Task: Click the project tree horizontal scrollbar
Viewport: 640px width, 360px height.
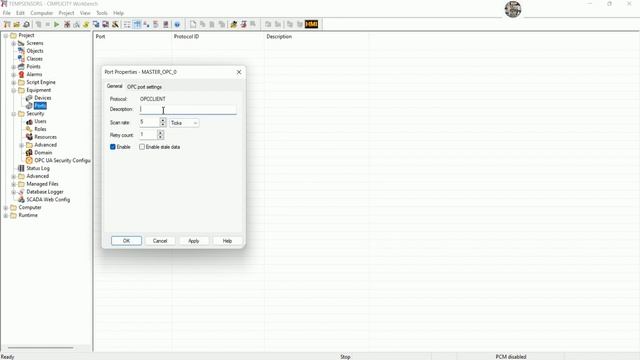Action: [41, 348]
